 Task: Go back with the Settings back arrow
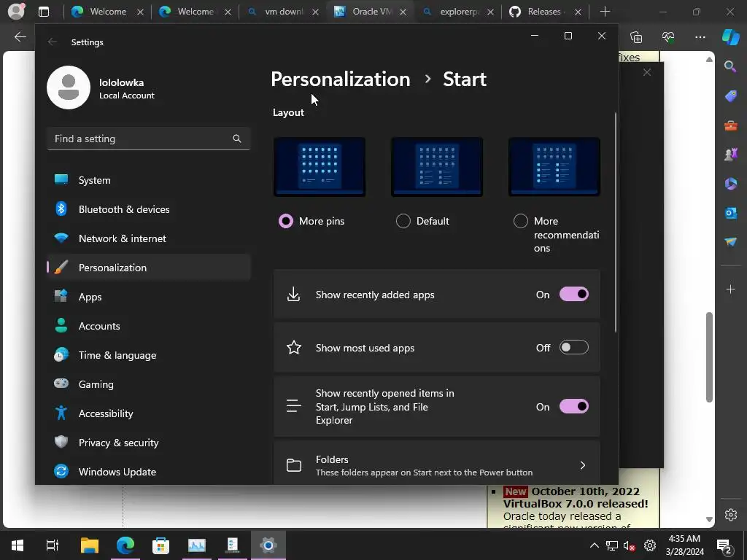point(53,42)
